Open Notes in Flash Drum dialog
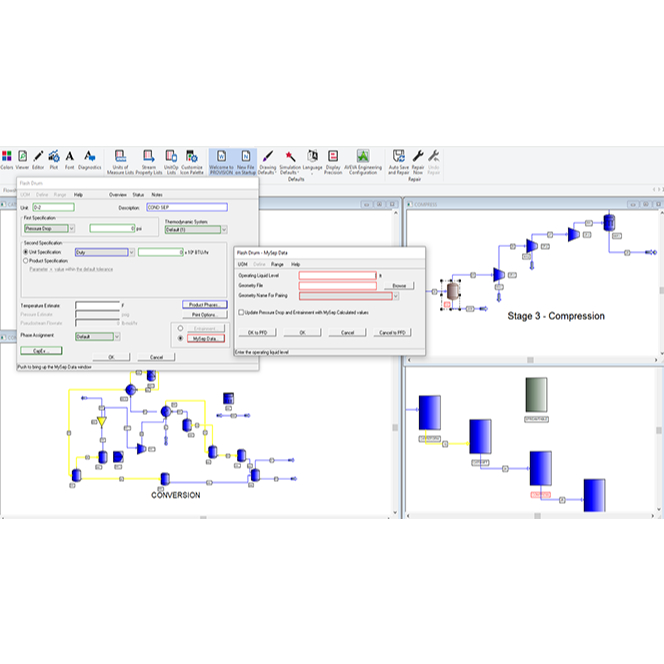The width and height of the screenshot is (664, 664). tap(157, 195)
